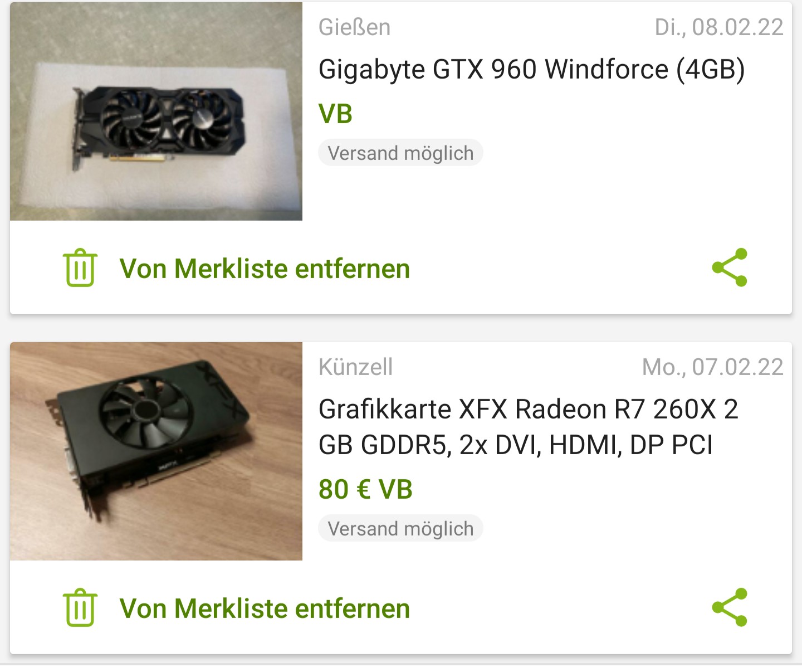Select 'Versand möglich' tag on Gigabyte listing

coord(400,153)
